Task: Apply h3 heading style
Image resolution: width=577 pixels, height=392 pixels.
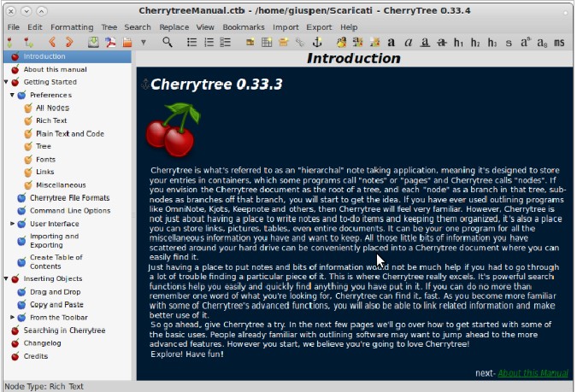Action: click(492, 43)
